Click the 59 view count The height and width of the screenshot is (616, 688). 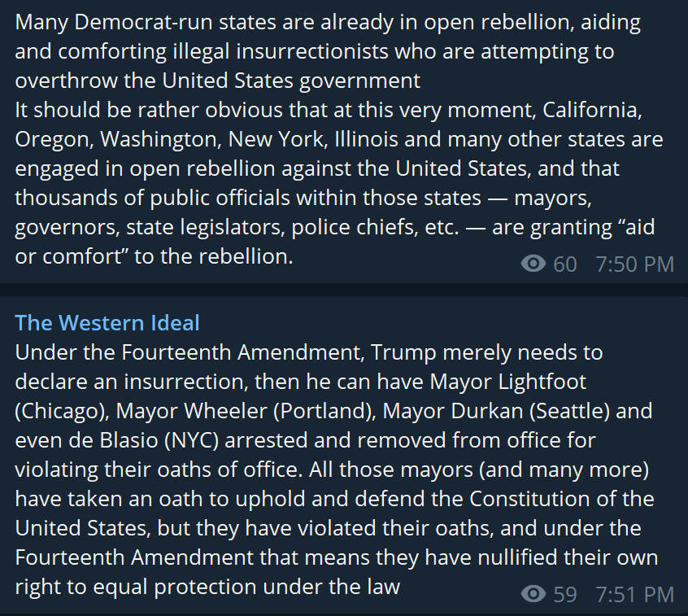[564, 595]
